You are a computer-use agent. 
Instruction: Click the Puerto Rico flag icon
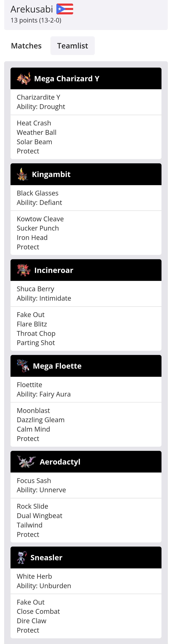coord(65,9)
